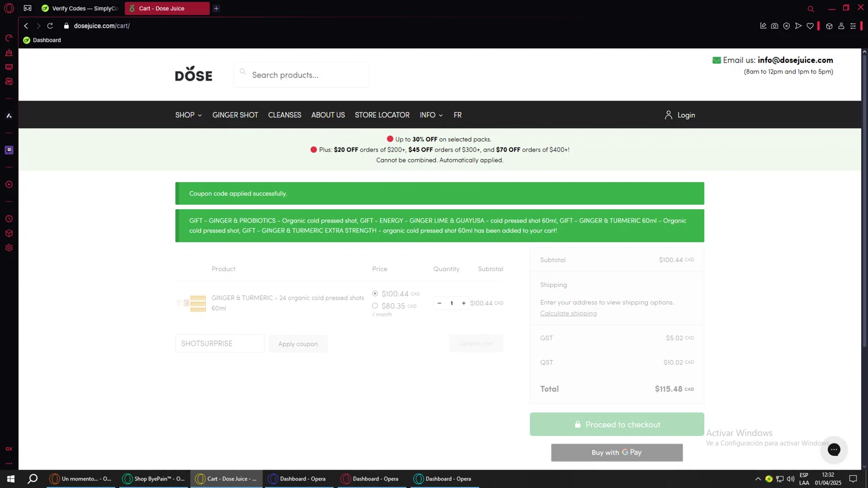Open Easy Setup sliders icon
Viewport: 868px width, 488px height.
click(x=853, y=25)
